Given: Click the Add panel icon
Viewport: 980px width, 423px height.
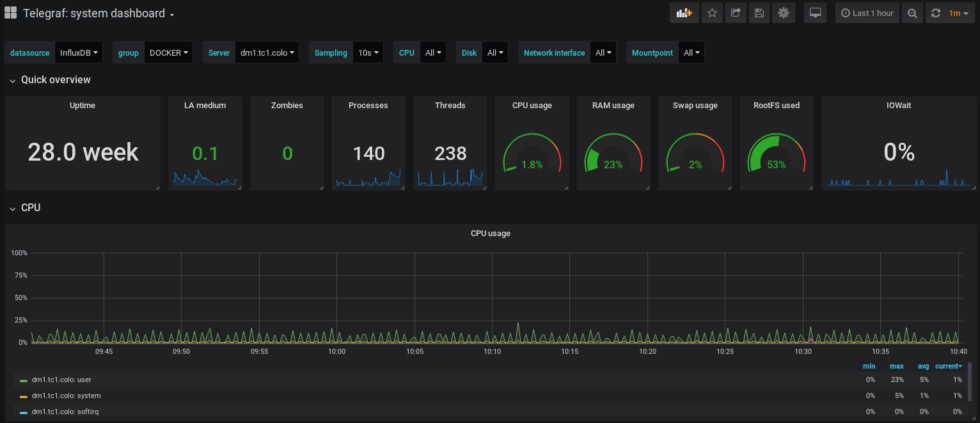Looking at the screenshot, I should (684, 13).
